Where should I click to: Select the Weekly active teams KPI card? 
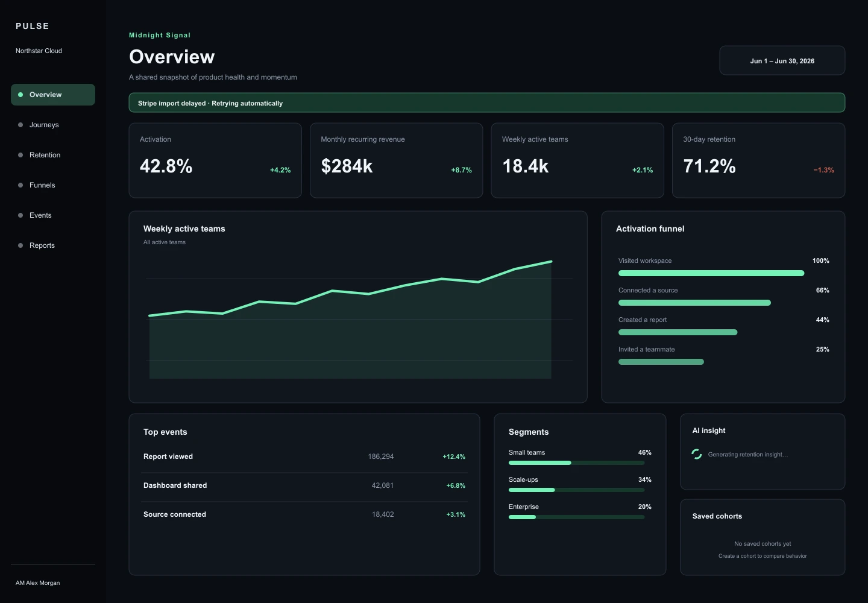click(x=577, y=160)
